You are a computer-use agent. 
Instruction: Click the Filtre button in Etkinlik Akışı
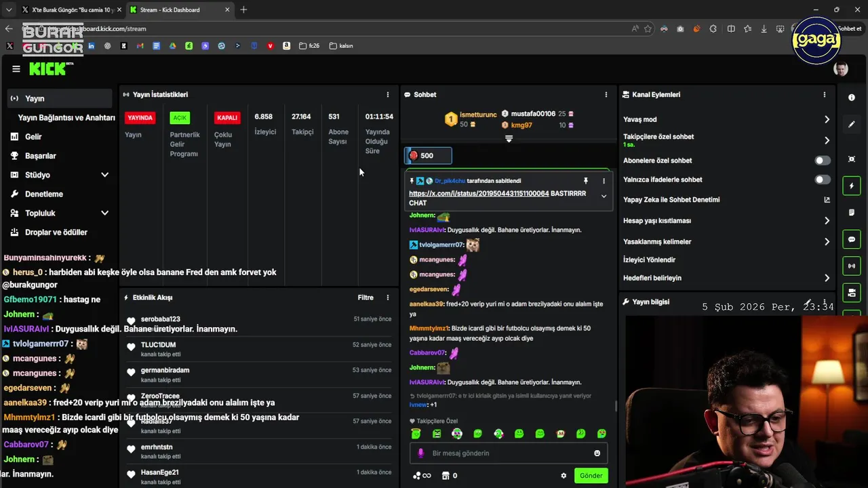coord(366,298)
